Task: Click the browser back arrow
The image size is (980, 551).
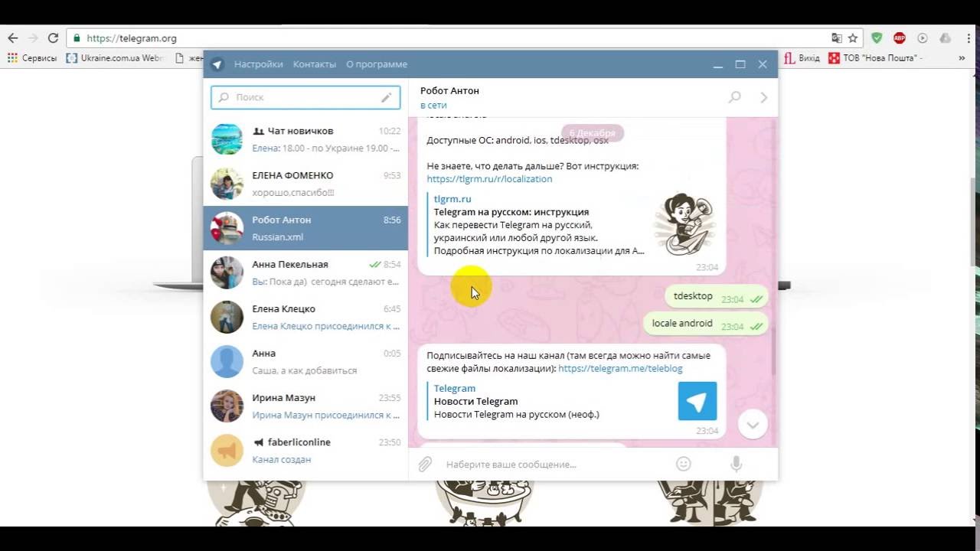Action: (x=12, y=38)
